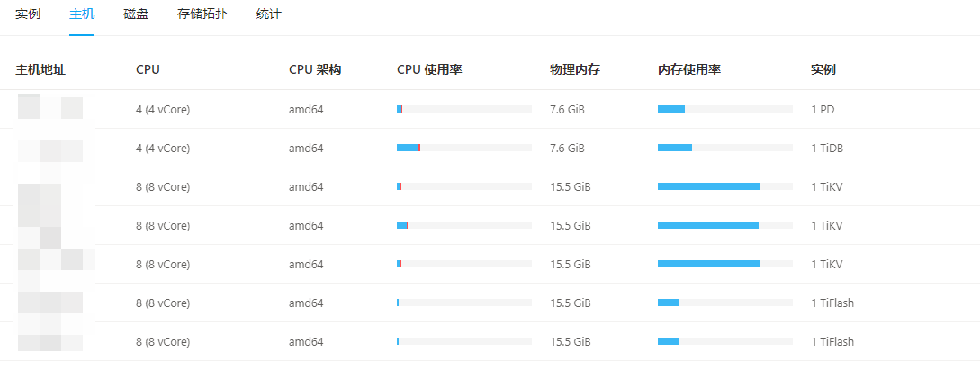The width and height of the screenshot is (980, 389).
Task: Click the CPU usage bar in the PD row
Action: pos(463,109)
